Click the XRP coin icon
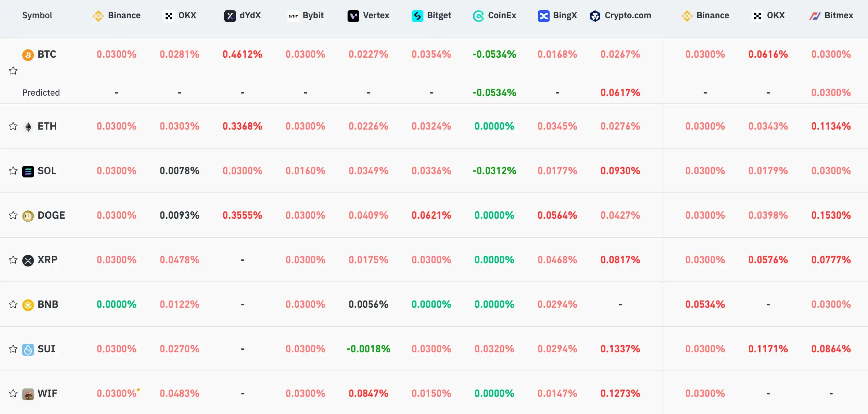 click(28, 260)
